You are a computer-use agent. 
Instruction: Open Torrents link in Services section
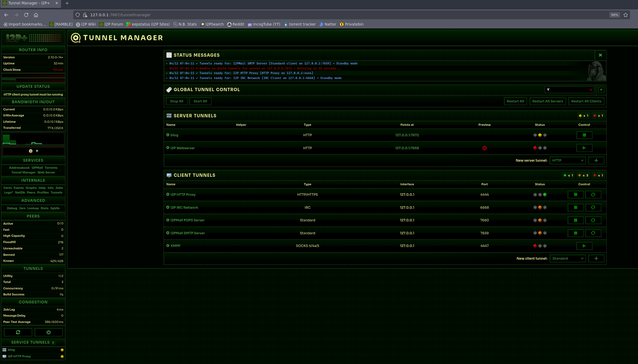pos(51,168)
